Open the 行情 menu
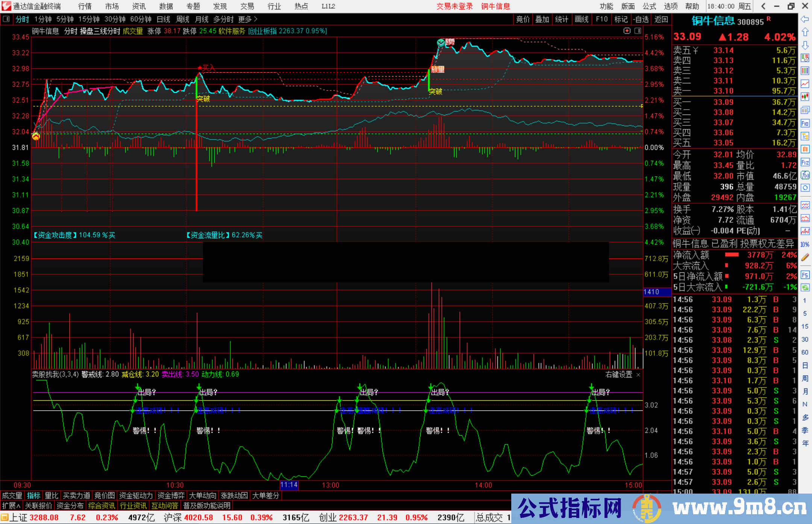The image size is (812, 524). pos(85,6)
